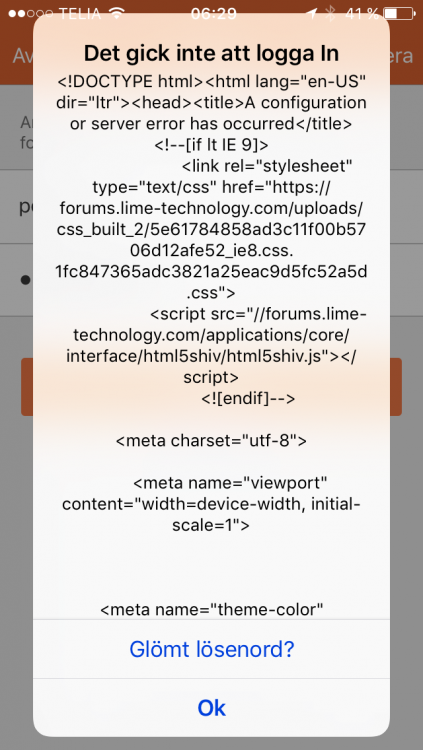Tap the Wi-Fi icon in status bar
The image size is (423, 750).
pos(116,13)
